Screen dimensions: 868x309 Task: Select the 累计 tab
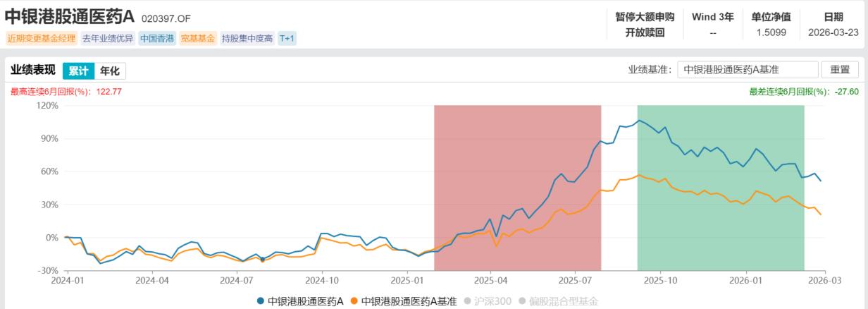click(x=77, y=71)
